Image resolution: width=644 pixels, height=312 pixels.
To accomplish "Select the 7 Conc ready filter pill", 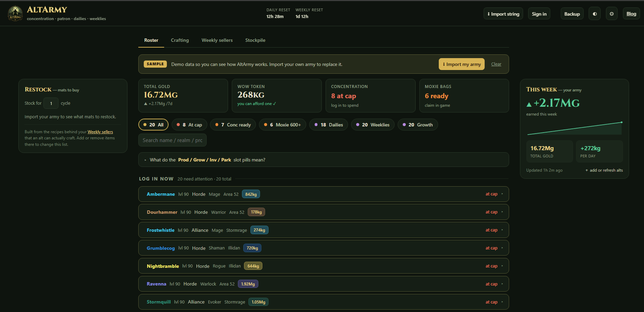I will click(x=233, y=125).
